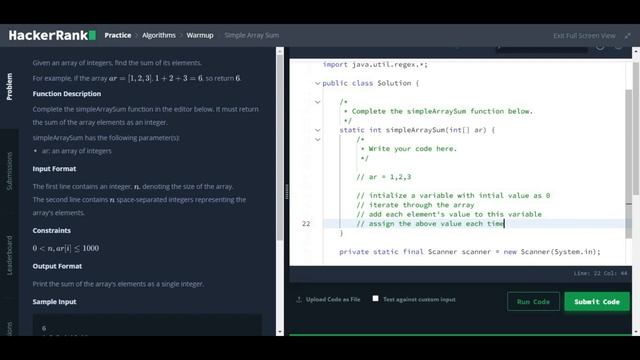The image size is (640, 360).
Task: Click the 'Sample Input' heading
Action: pos(54,302)
